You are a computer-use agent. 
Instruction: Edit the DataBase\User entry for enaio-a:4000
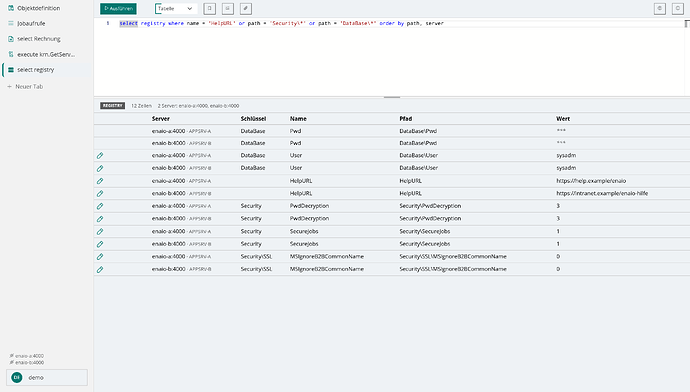tap(100, 155)
